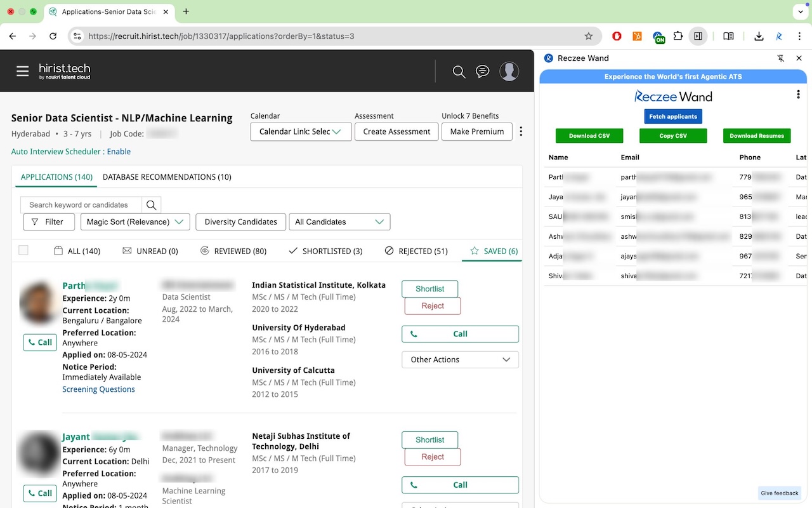Enable the Auto Interview Scheduler link
812x508 pixels.
click(119, 152)
